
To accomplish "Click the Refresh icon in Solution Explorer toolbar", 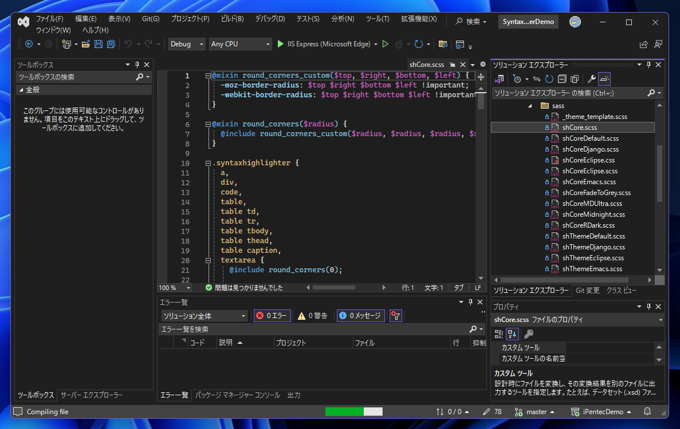I will point(549,79).
